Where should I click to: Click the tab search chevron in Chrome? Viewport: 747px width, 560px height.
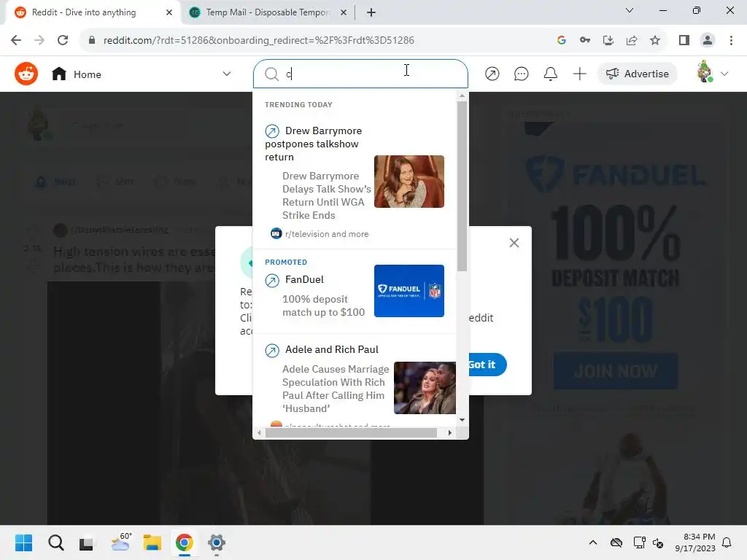(630, 10)
